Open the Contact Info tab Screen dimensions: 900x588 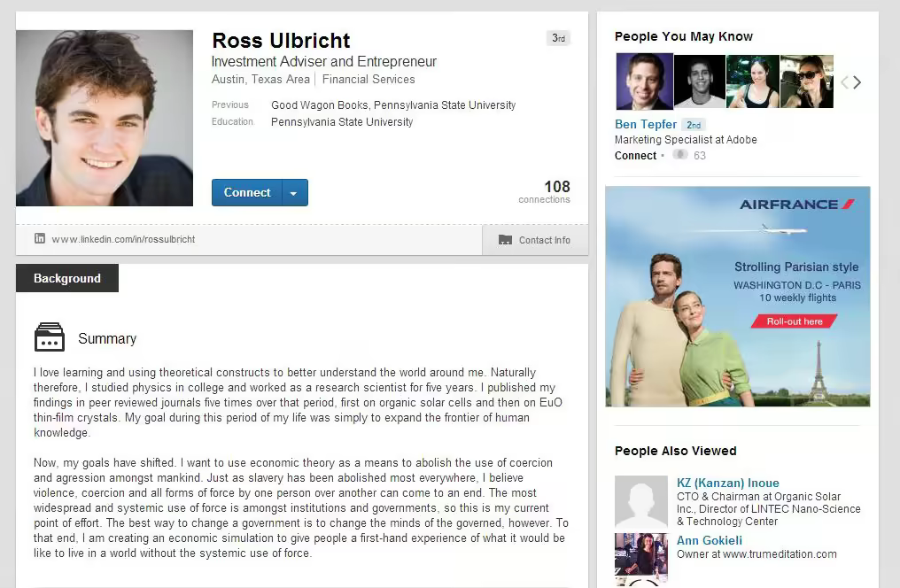click(535, 240)
